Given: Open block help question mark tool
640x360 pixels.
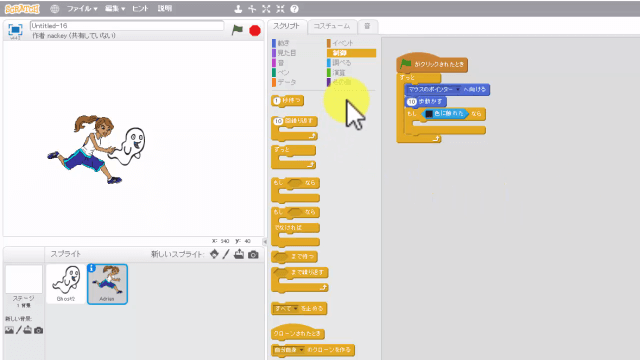Looking at the screenshot, I should click(294, 9).
